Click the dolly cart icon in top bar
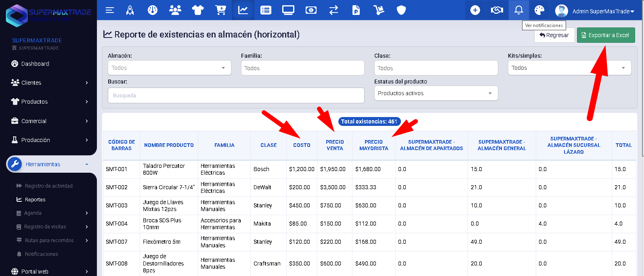The image size is (644, 276). point(379,10)
